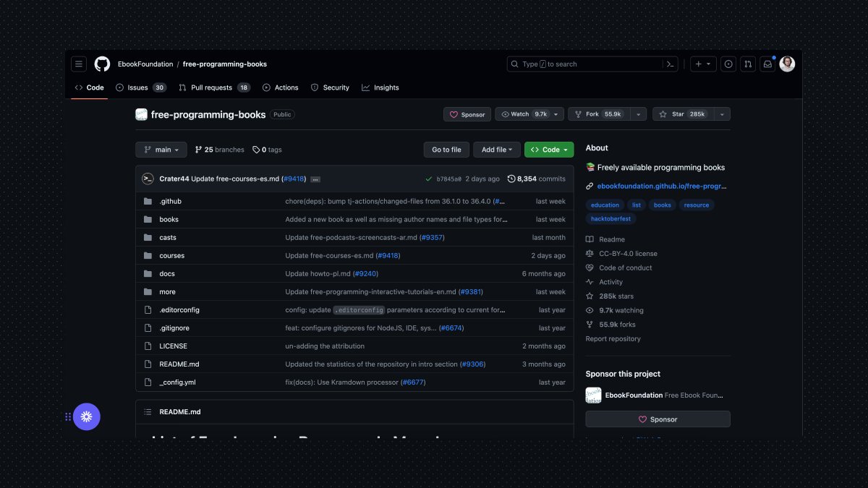Open the 25 branches link
This screenshot has height=488, width=868.
click(220, 150)
